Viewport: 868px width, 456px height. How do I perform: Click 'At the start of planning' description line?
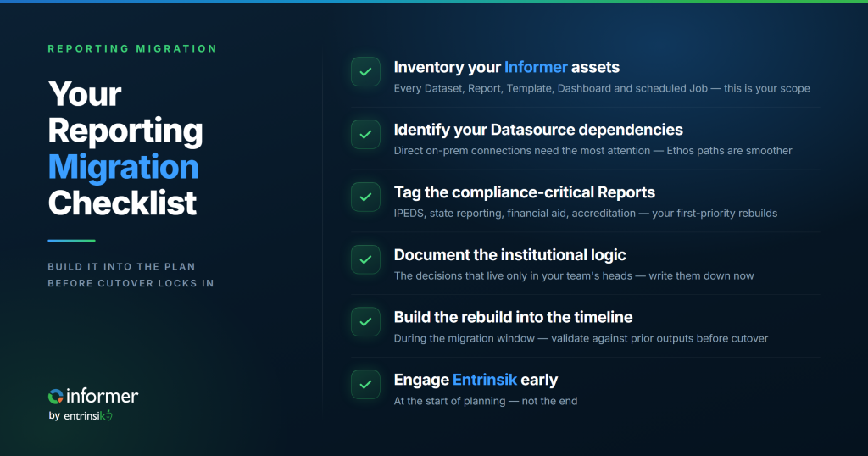click(x=486, y=401)
